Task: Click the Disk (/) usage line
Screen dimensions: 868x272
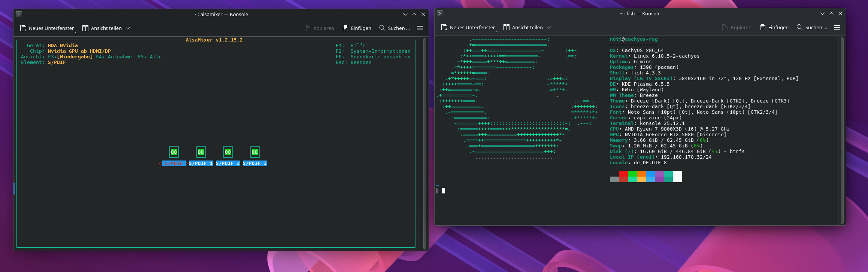Action: [x=677, y=152]
